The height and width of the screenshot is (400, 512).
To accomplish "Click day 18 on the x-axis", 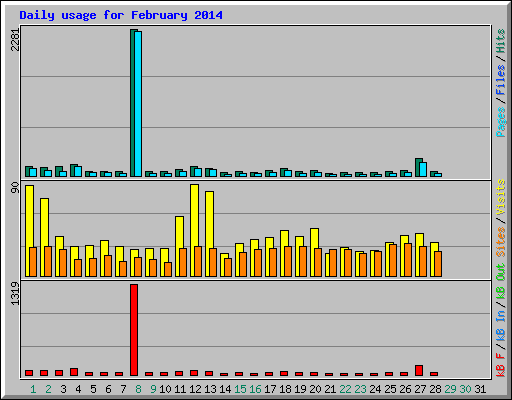I will click(x=285, y=389).
